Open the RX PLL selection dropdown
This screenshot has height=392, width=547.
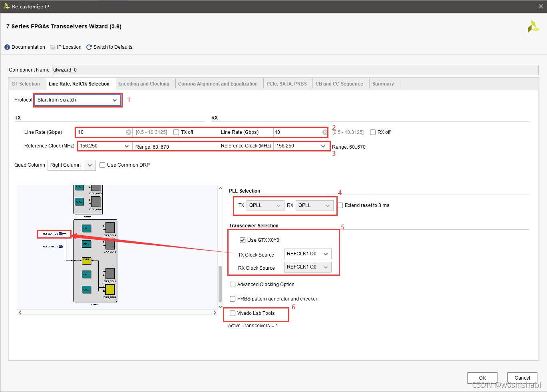pos(314,205)
